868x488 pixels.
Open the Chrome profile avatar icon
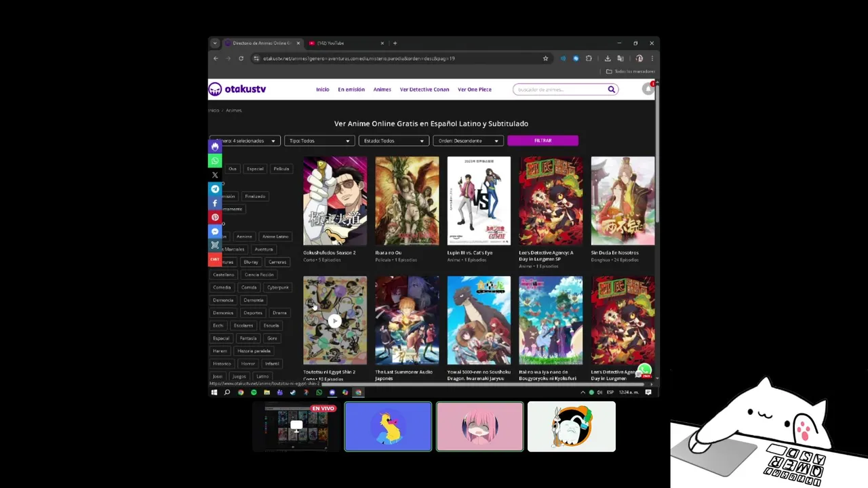(639, 58)
